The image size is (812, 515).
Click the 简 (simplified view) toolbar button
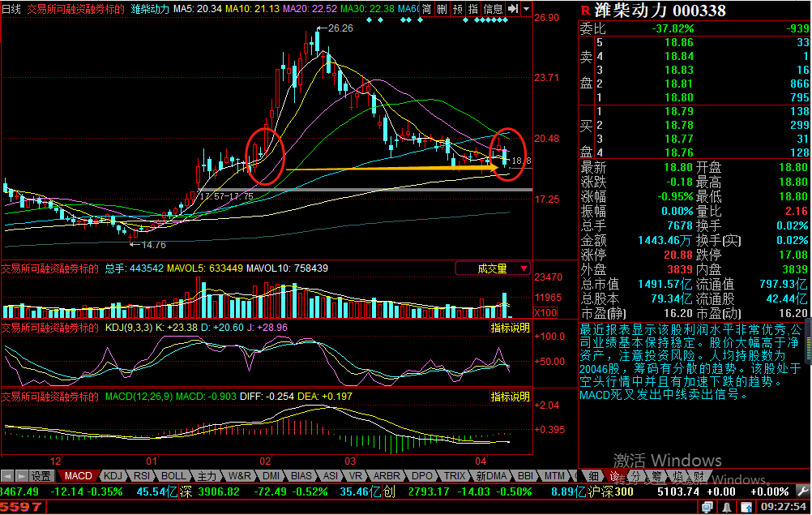426,9
